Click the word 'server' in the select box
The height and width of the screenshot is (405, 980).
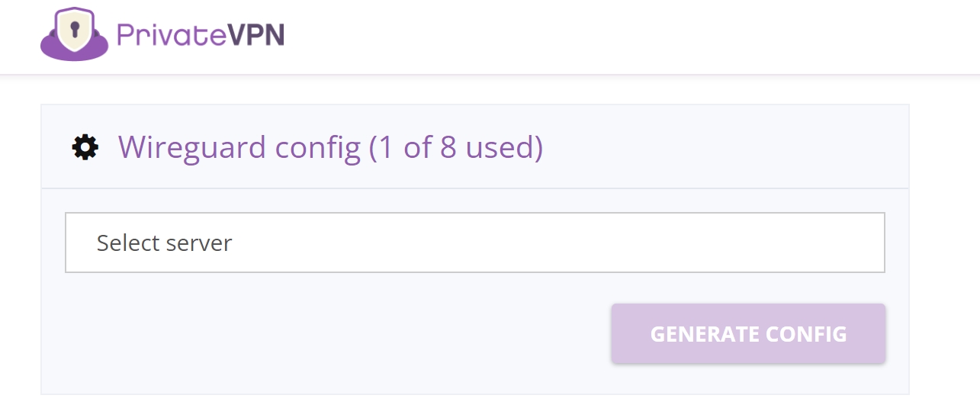pos(198,243)
